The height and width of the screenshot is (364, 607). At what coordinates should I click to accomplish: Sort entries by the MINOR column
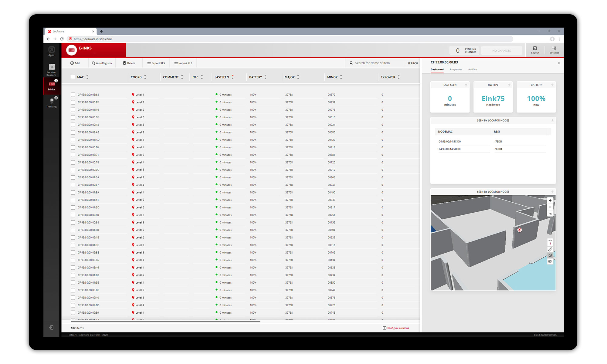coord(341,77)
